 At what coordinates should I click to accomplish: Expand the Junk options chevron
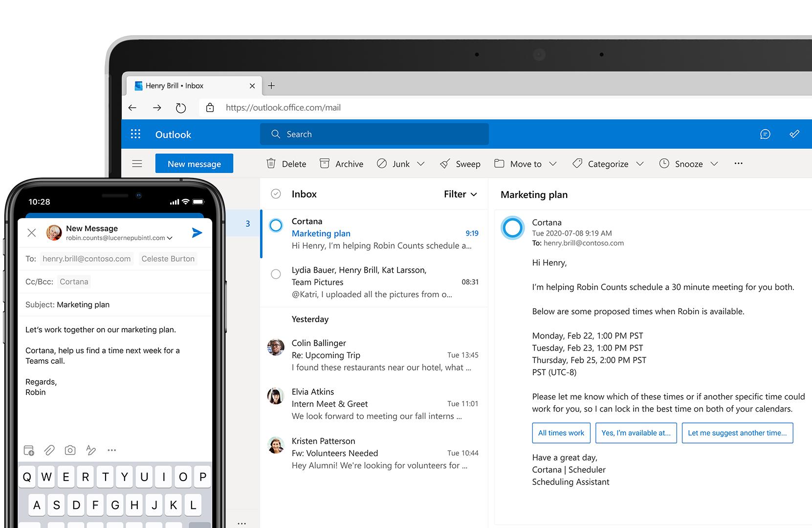pyautogui.click(x=421, y=163)
